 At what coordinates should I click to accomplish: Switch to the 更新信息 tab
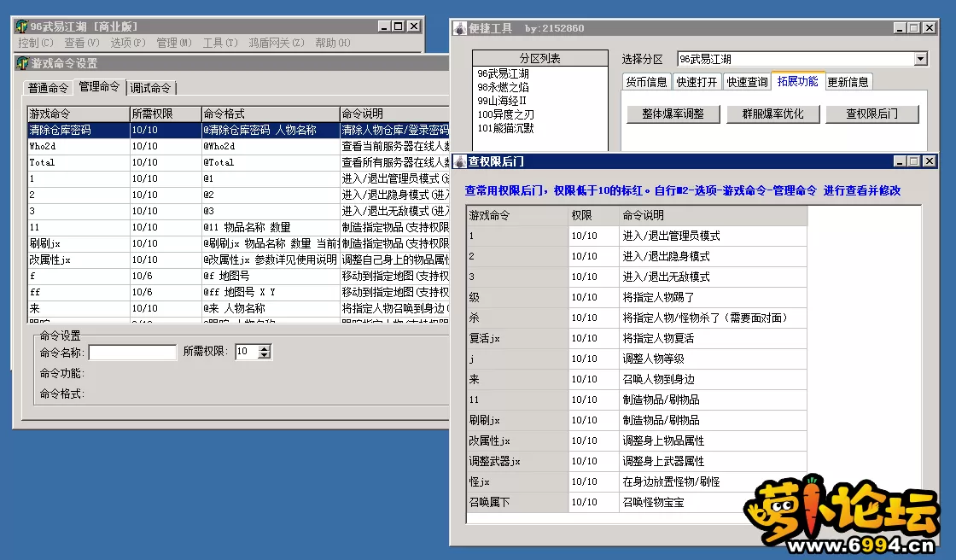[x=848, y=82]
